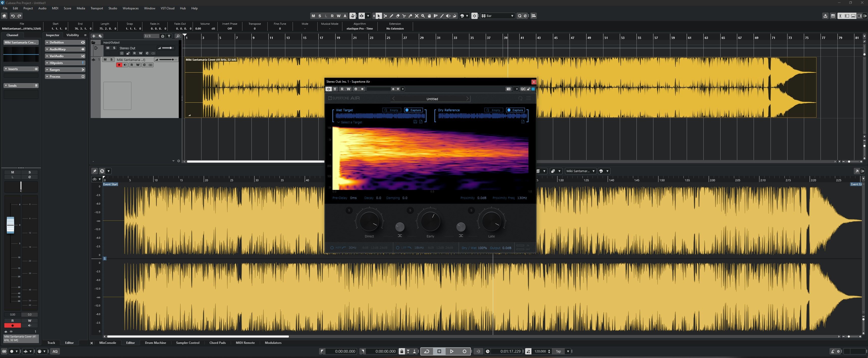Switch to the MixConsole tab

tap(108, 343)
